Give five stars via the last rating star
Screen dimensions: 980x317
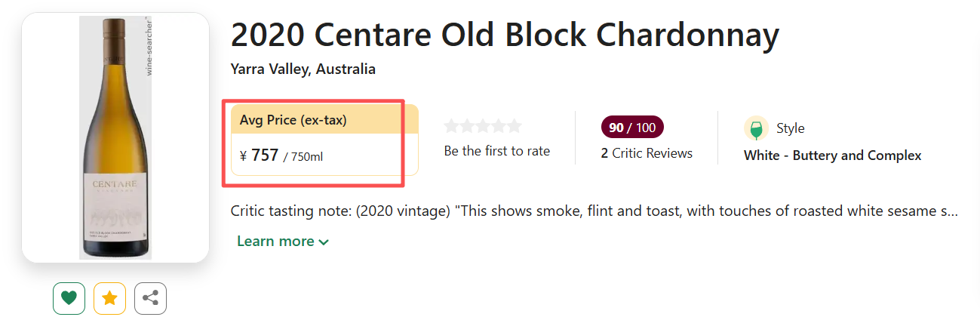515,126
